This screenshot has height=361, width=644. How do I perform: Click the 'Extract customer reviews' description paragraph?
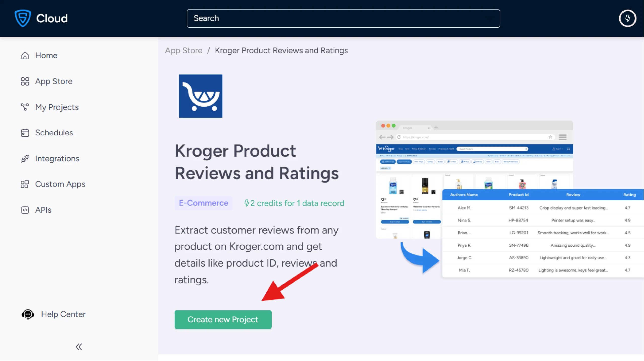click(x=256, y=255)
